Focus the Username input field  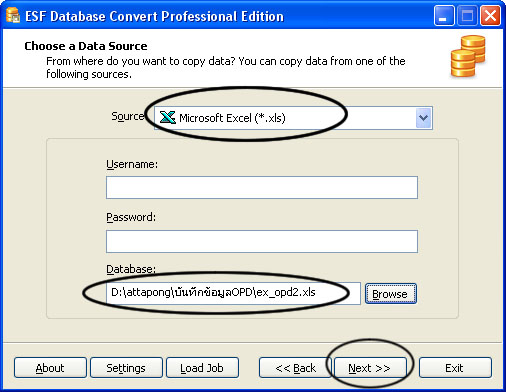pos(262,187)
